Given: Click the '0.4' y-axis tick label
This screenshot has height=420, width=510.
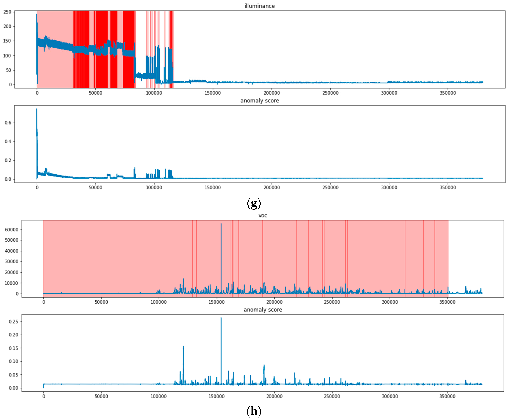Looking at the screenshot, I should pyautogui.click(x=8, y=141).
